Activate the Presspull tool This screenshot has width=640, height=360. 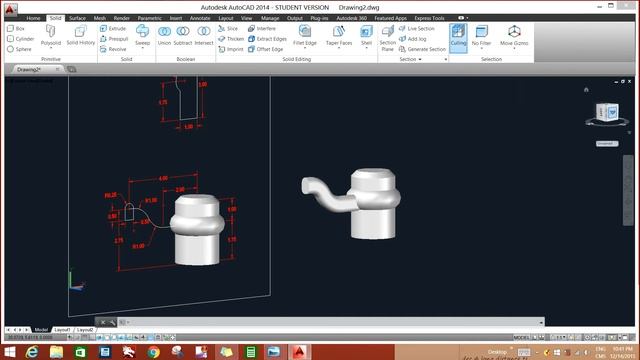114,39
